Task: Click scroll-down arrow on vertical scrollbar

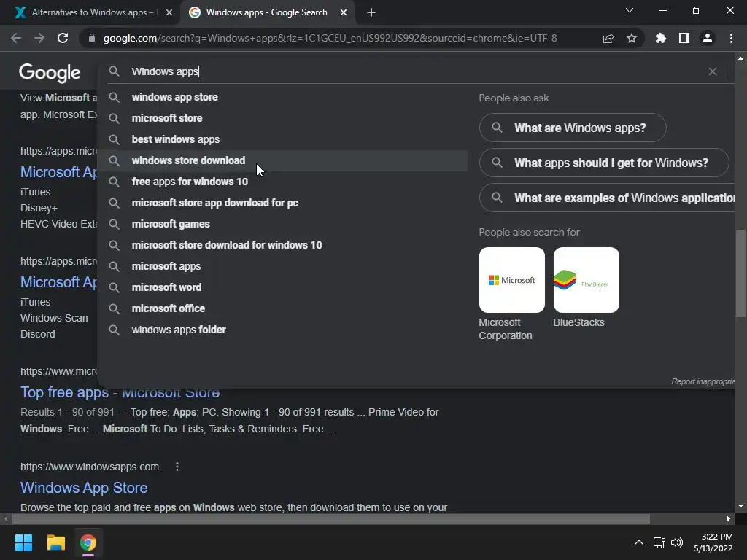Action: [740, 506]
